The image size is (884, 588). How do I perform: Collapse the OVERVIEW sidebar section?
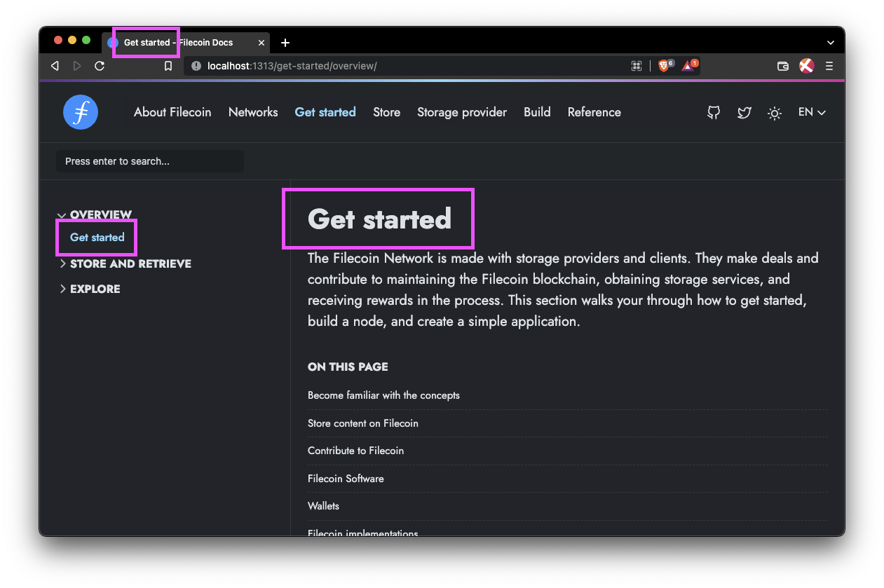95,214
